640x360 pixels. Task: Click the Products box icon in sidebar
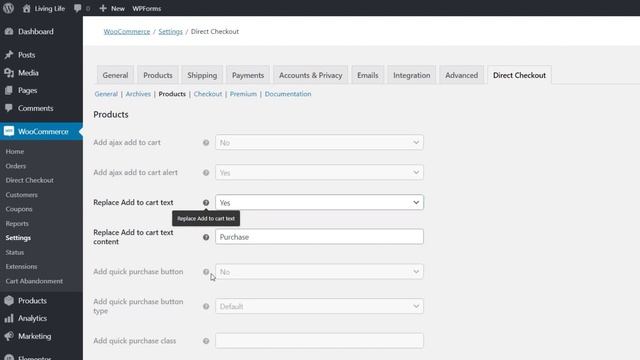point(9,300)
